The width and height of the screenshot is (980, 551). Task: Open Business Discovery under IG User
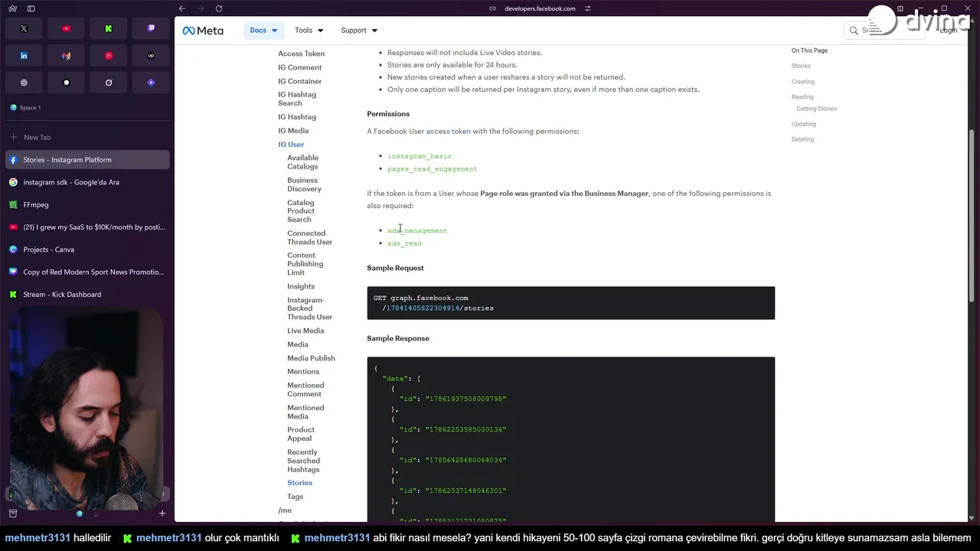click(304, 184)
